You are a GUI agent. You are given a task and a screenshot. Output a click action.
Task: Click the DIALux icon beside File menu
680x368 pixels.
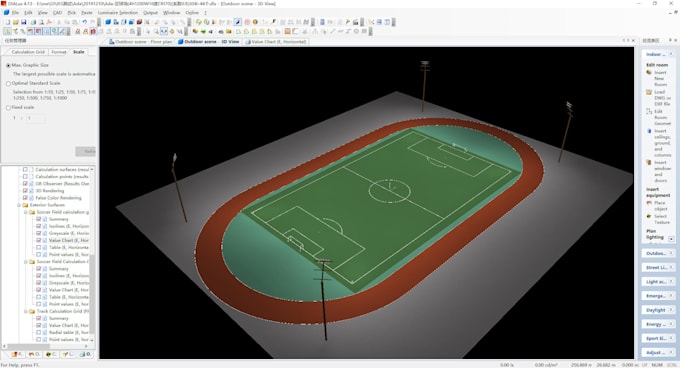(x=6, y=13)
